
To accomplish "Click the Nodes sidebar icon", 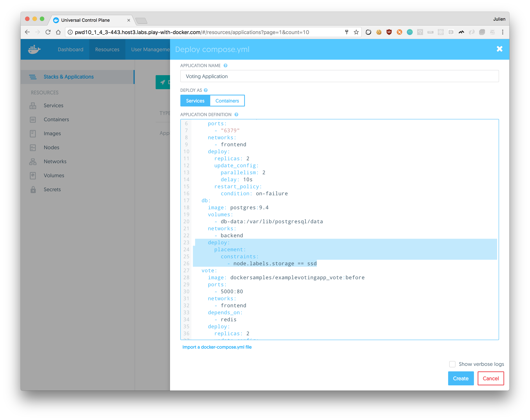I will pos(33,148).
